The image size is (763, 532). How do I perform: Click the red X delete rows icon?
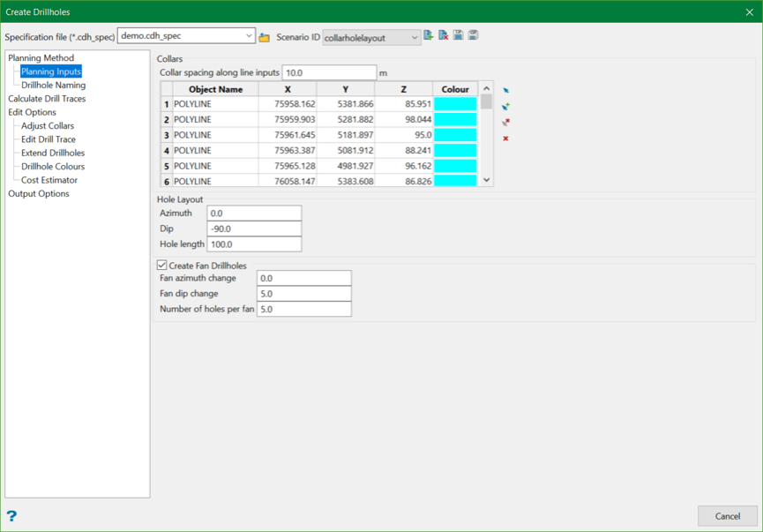(x=506, y=139)
